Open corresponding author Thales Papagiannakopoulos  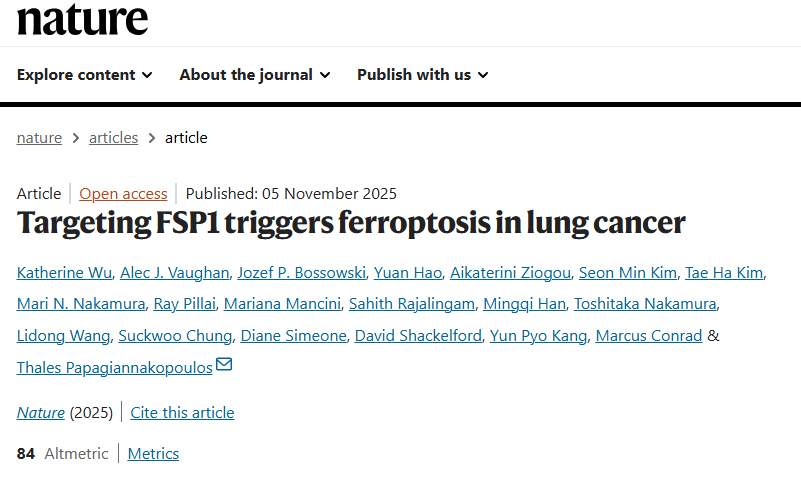tap(114, 368)
